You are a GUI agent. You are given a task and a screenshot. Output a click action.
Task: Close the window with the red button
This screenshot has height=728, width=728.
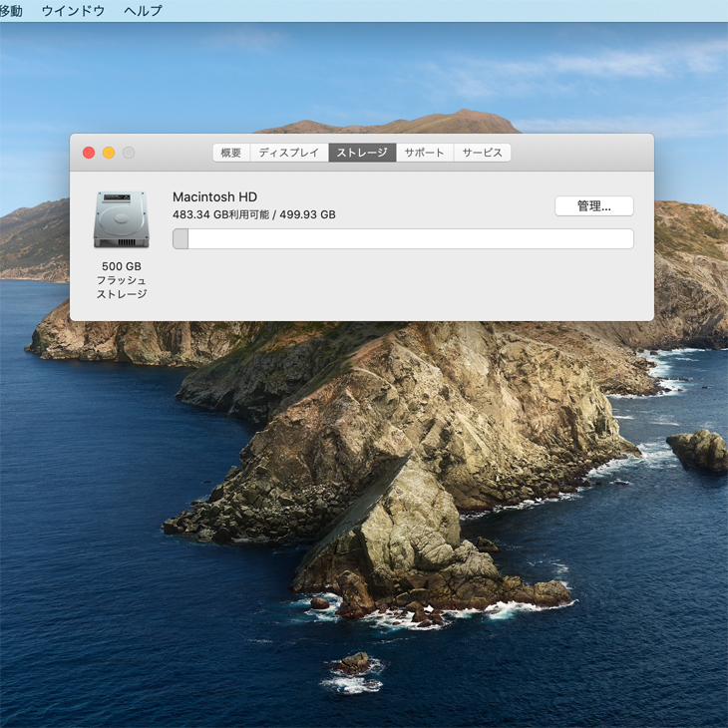pyautogui.click(x=89, y=153)
